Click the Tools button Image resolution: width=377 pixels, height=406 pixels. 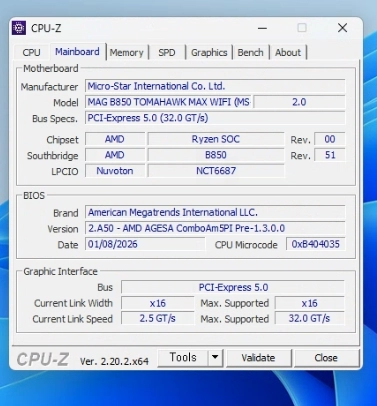pyautogui.click(x=183, y=357)
